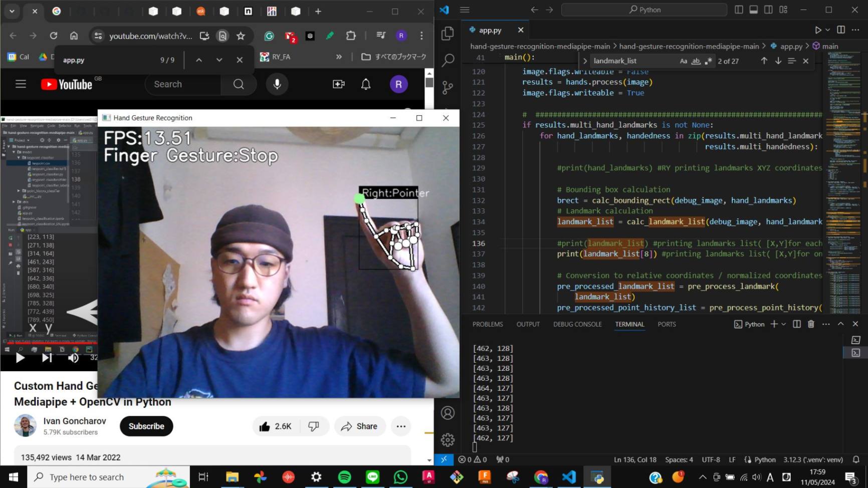Click Ln 136, Col 18 status item
Screen dimensions: 868x488
click(x=635, y=459)
